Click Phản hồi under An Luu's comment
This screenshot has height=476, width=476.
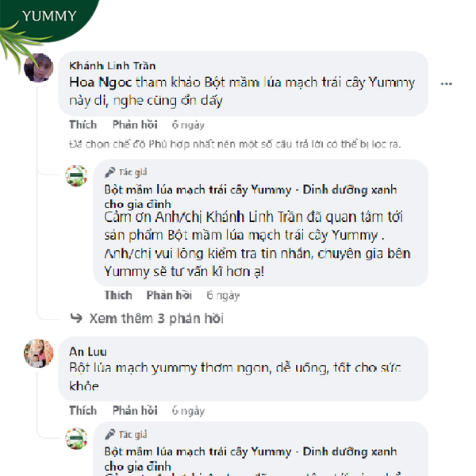[135, 411]
